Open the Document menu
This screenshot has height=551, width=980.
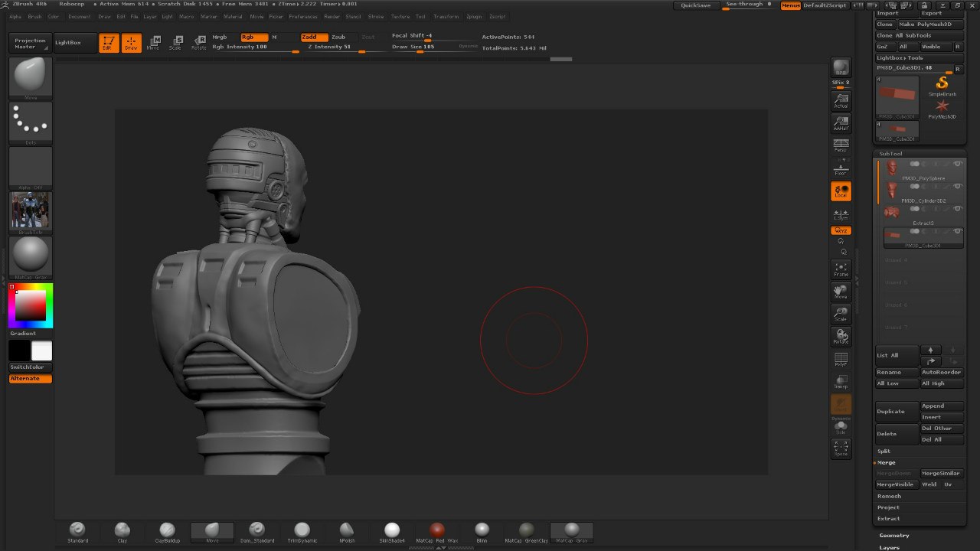pos(80,16)
